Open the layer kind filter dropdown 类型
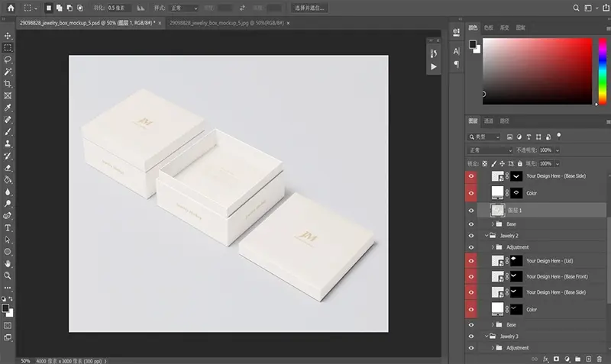Viewport: 611px width, 364px height. 484,137
